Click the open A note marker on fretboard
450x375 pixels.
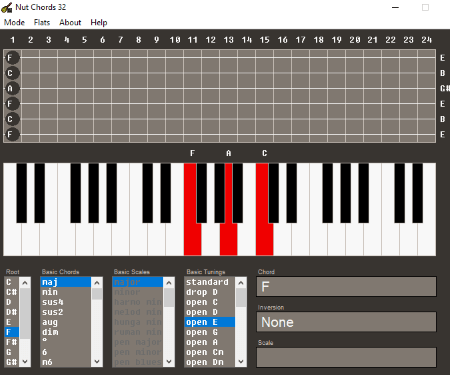click(12, 88)
